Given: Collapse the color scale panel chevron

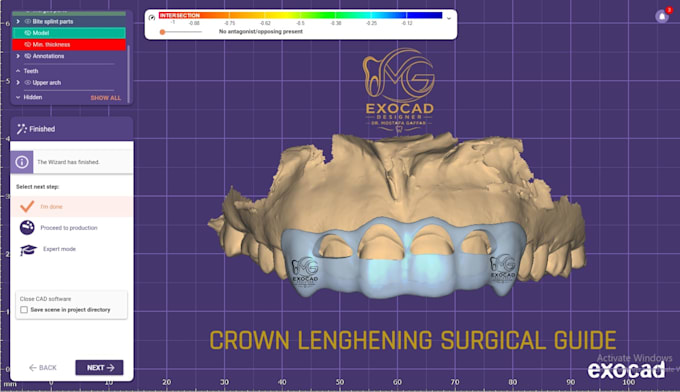Looking at the screenshot, I should (449, 19).
